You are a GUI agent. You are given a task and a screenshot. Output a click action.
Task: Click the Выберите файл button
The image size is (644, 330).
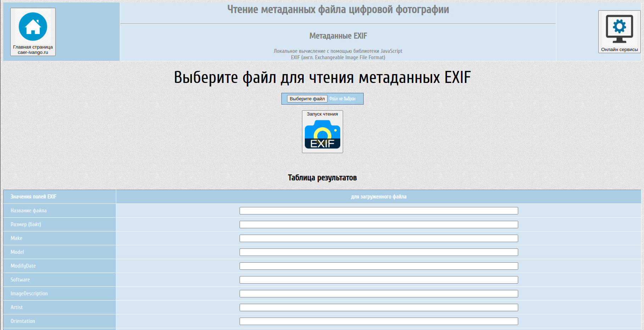point(307,99)
